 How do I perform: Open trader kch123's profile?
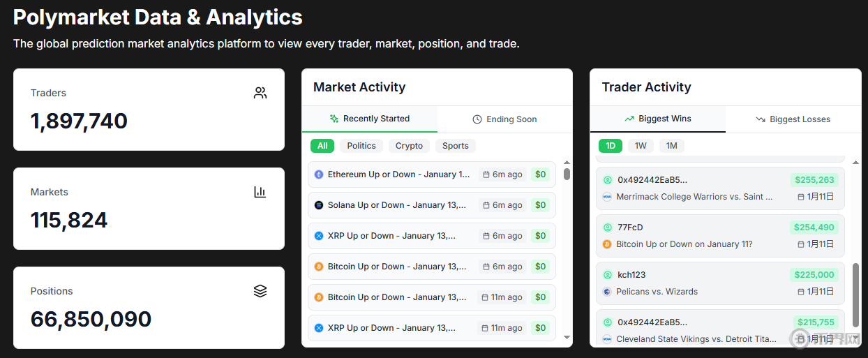coord(631,275)
